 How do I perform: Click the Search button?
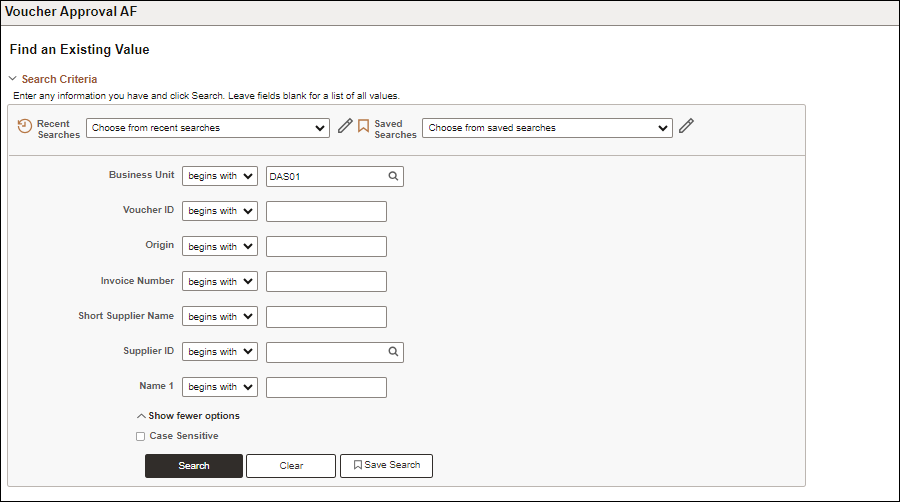(194, 466)
